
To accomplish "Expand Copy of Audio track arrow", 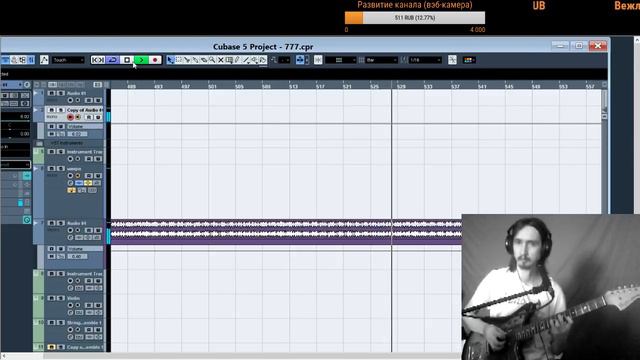I will [36, 110].
